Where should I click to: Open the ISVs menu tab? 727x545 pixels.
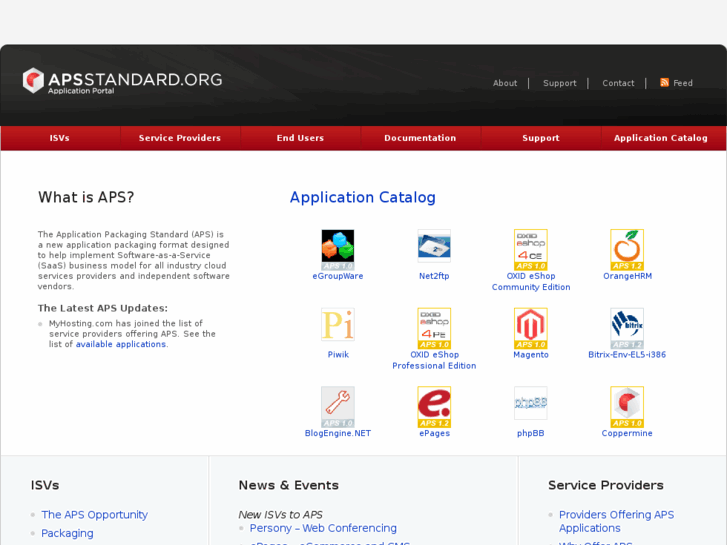(x=60, y=138)
